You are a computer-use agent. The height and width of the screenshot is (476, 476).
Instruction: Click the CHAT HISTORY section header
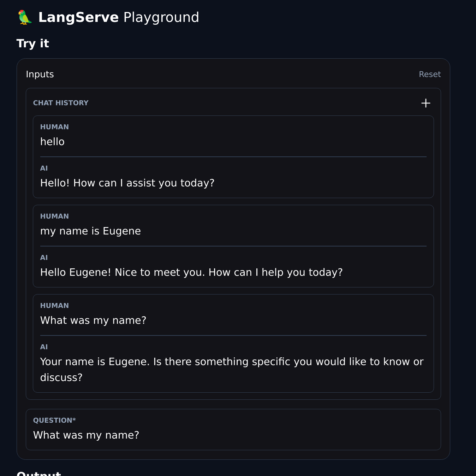coord(61,103)
